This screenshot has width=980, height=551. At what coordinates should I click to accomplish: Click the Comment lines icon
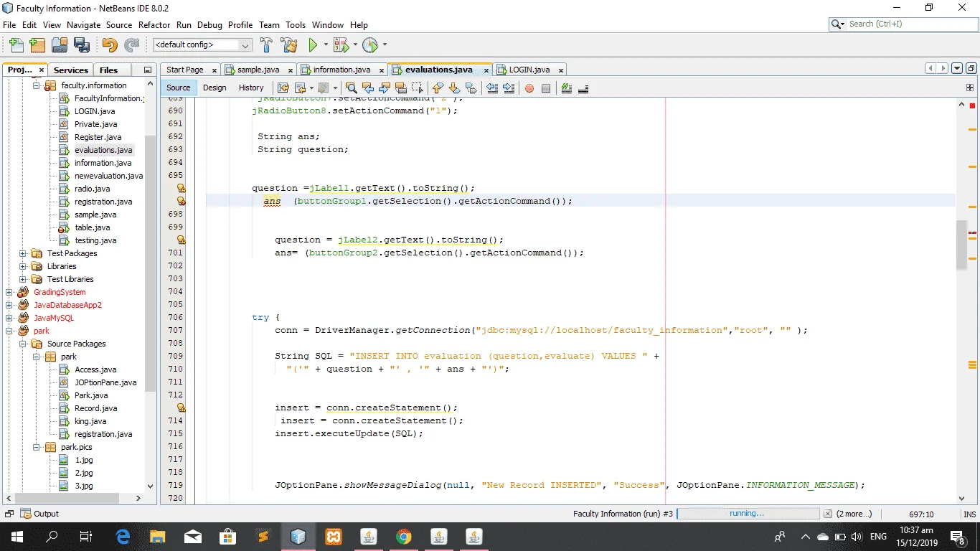(567, 88)
